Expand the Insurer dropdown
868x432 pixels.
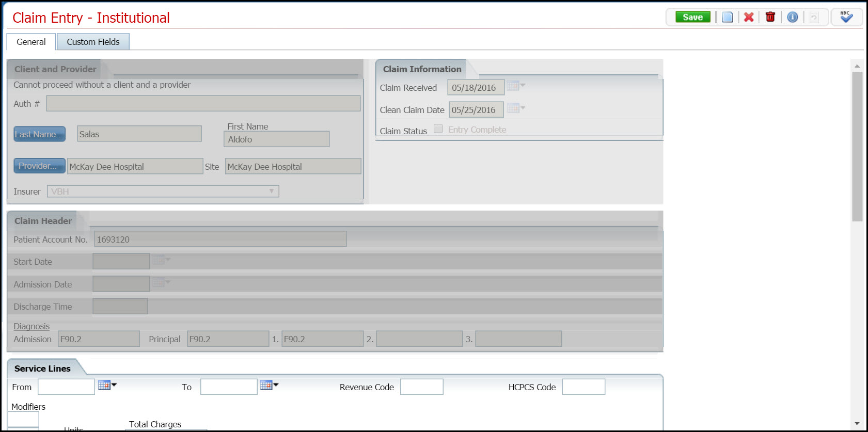point(272,191)
